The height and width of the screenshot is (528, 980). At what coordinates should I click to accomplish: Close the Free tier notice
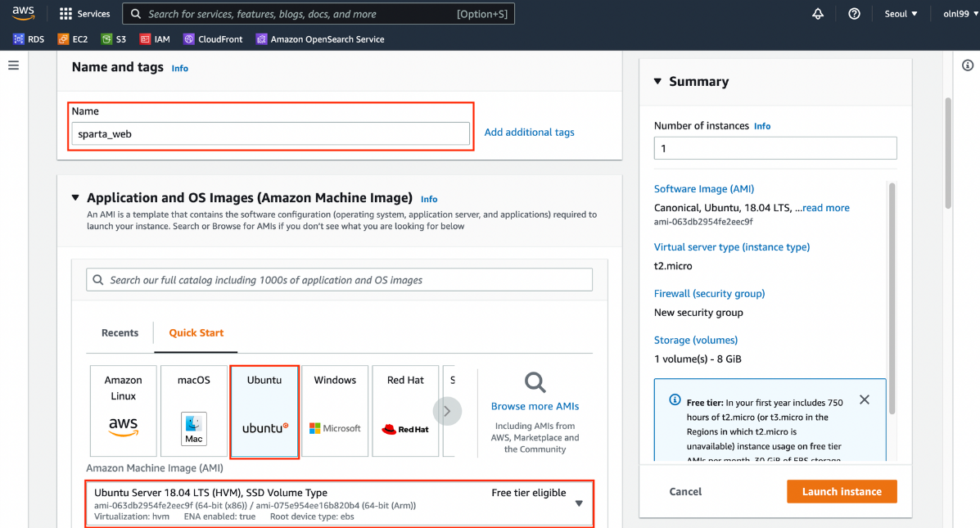[x=865, y=400]
